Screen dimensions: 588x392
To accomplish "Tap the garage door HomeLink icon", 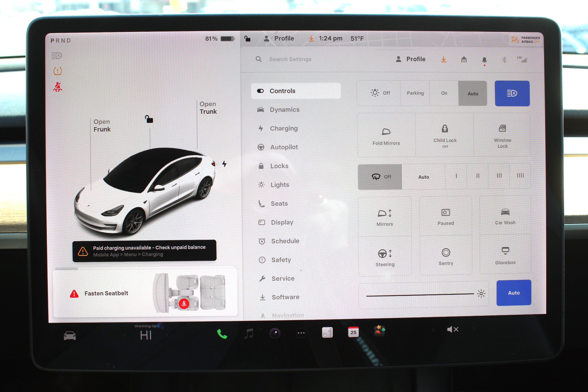I will coord(464,59).
